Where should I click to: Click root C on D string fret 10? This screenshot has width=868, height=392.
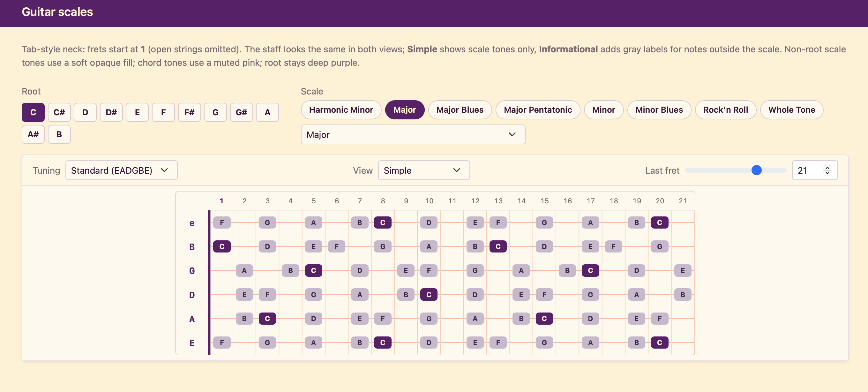(x=429, y=295)
